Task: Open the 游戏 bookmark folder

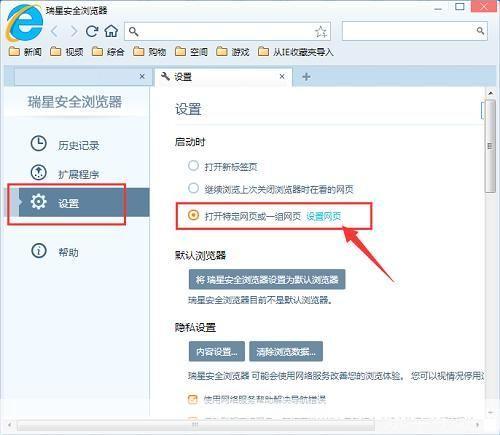Action: (233, 52)
